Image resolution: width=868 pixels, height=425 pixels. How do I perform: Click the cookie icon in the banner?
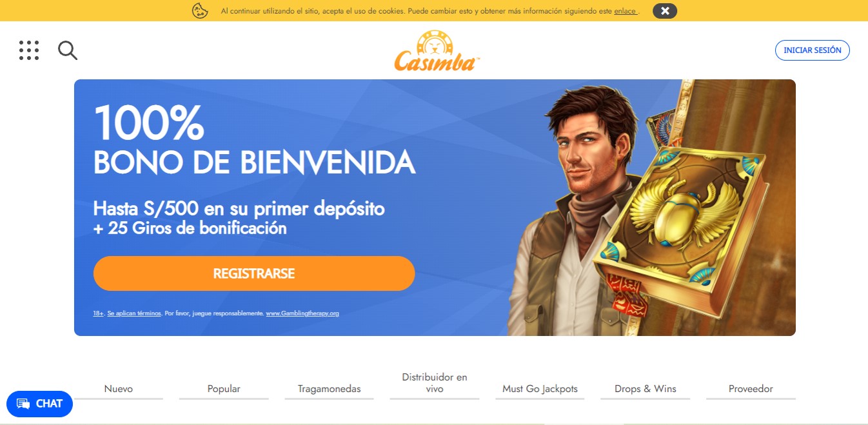(x=200, y=10)
